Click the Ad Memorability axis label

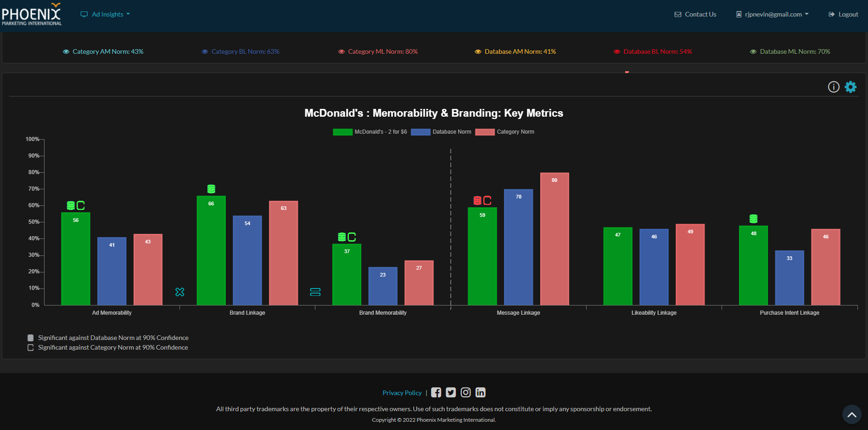[112, 313]
